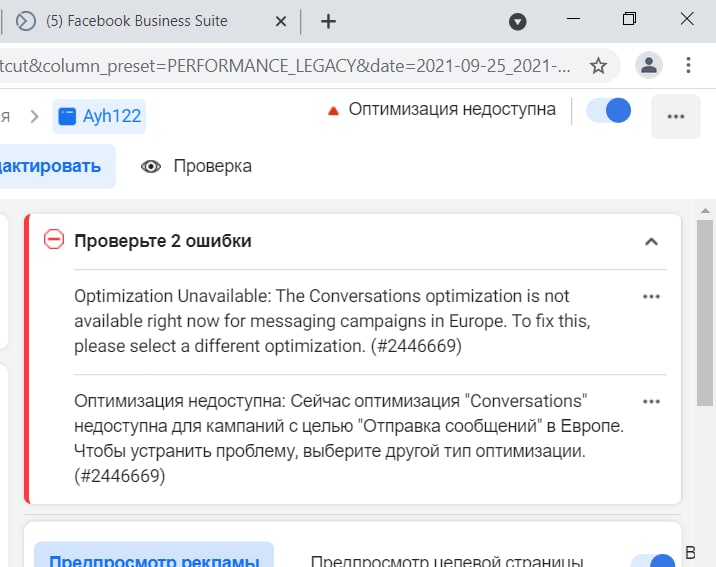Open the Ayh122 ad breadcrumb
Image resolution: width=716 pixels, height=567 pixels.
click(x=100, y=116)
